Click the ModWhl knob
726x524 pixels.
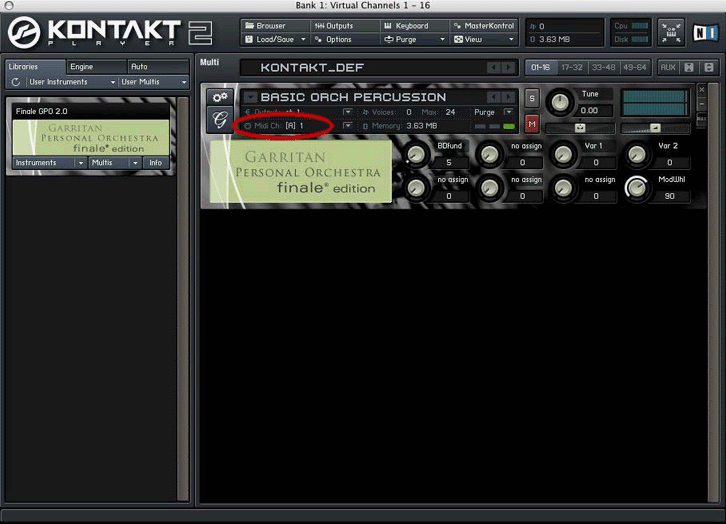[x=637, y=188]
